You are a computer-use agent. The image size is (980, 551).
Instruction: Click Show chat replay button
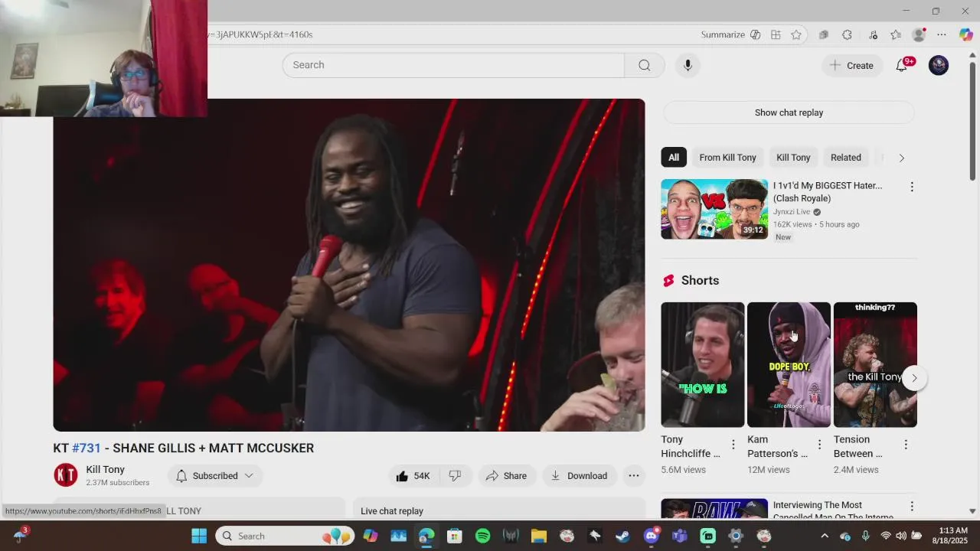pos(789,112)
